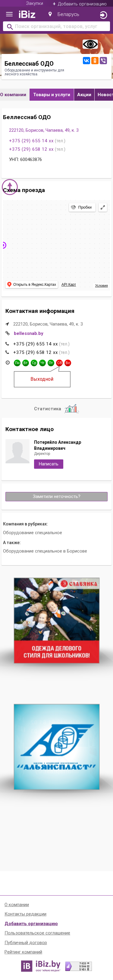Open the Статистика chart section
The height and width of the screenshot is (980, 113).
[x=56, y=408]
